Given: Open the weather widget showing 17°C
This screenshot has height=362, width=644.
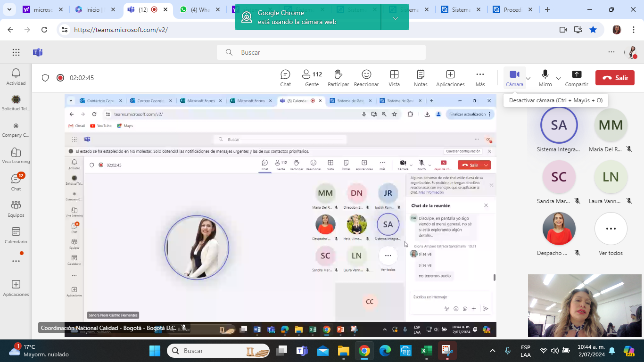Looking at the screenshot, I should click(39, 351).
